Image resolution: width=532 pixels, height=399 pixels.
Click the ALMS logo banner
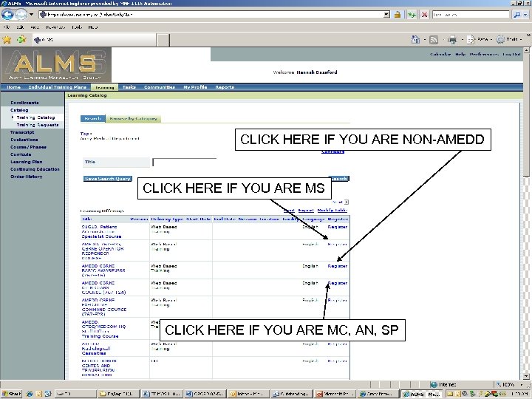pos(56,65)
